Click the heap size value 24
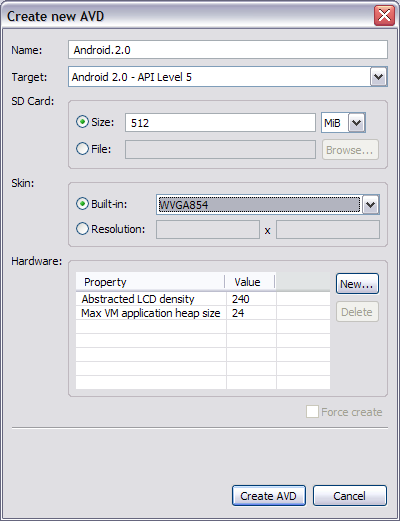 [x=251, y=313]
